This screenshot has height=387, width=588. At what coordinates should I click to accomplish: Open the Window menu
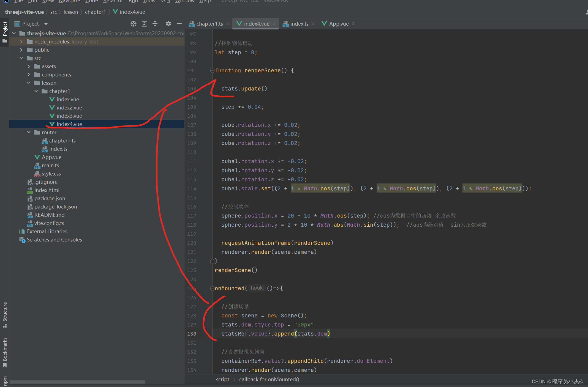click(184, 1)
